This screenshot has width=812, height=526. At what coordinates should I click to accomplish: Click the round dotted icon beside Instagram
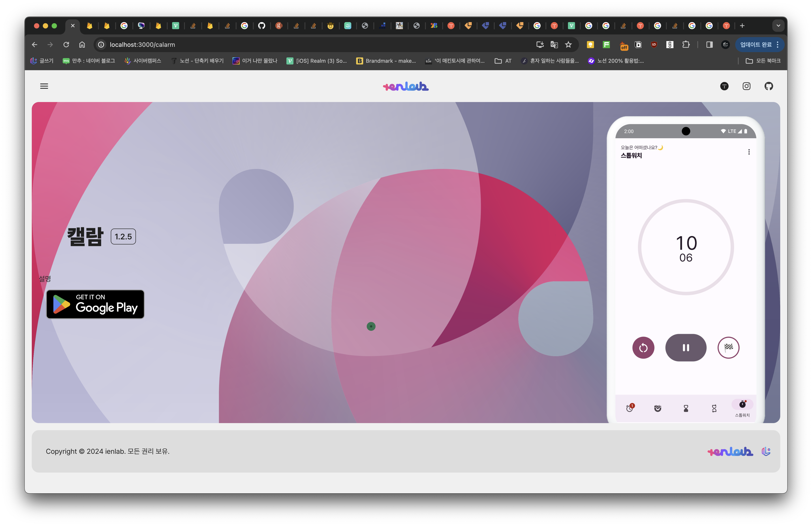pyautogui.click(x=724, y=86)
